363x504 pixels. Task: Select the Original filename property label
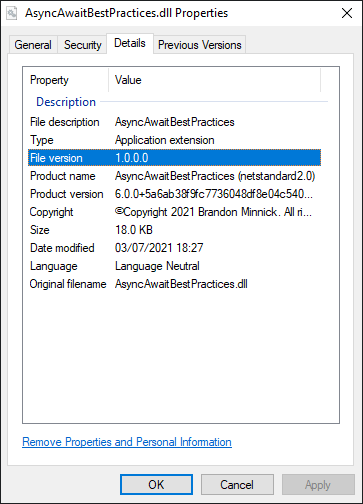point(68,284)
